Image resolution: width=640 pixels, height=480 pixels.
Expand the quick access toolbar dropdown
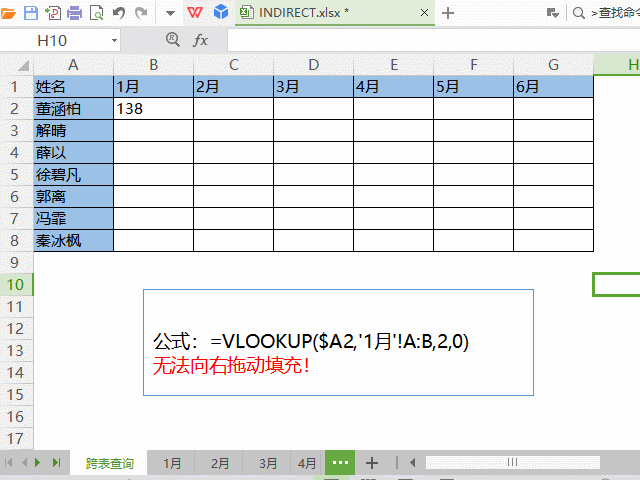click(x=171, y=13)
